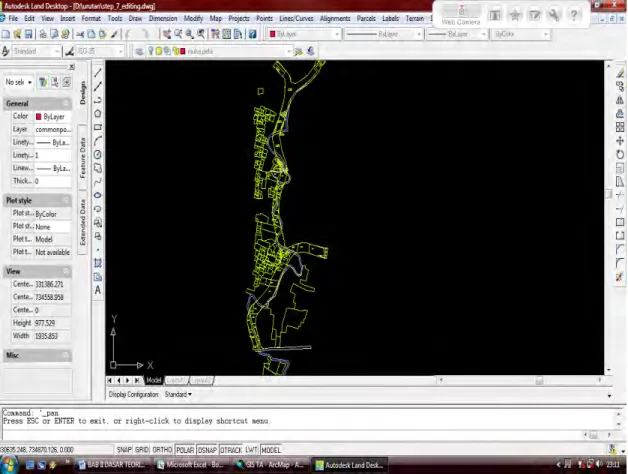
Task: Collapse the General properties section
Action: coord(66,103)
